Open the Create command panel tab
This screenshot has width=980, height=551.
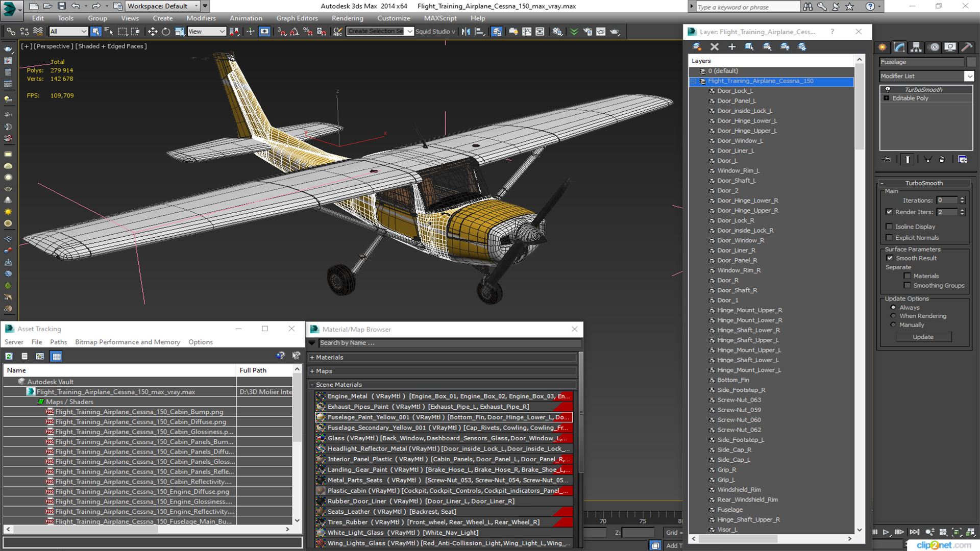(883, 47)
